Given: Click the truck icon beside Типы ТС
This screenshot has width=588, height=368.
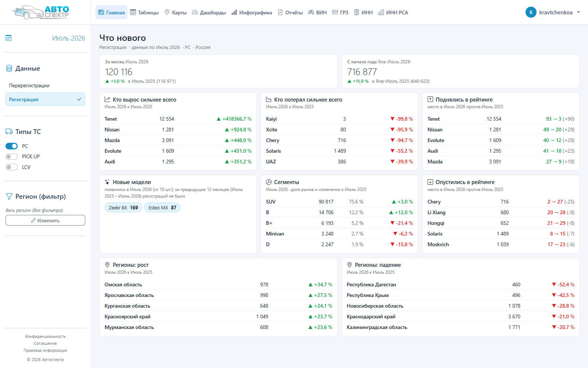Looking at the screenshot, I should (x=9, y=131).
